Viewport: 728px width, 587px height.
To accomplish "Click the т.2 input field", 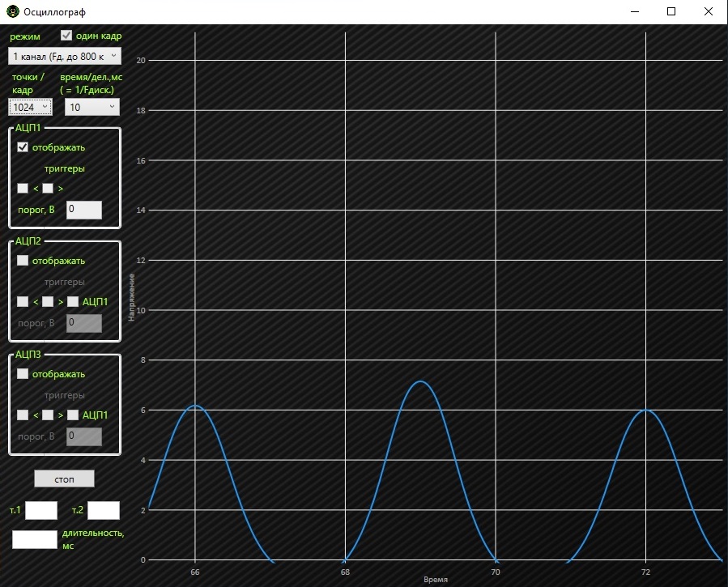I will (104, 510).
